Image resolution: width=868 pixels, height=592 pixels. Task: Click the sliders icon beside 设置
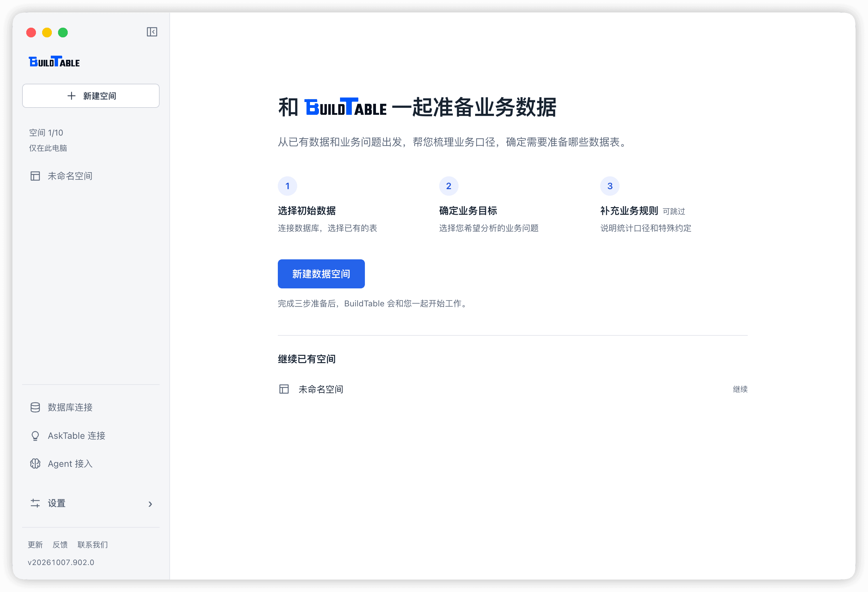(x=35, y=503)
